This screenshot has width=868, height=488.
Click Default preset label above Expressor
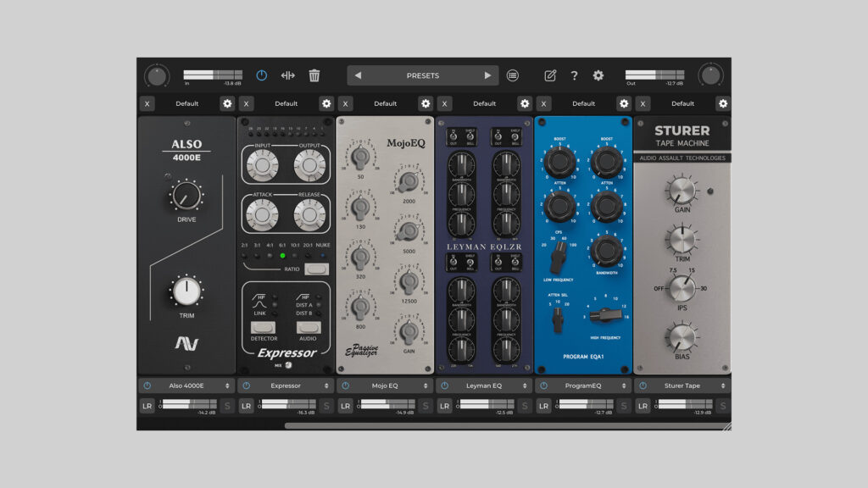287,103
